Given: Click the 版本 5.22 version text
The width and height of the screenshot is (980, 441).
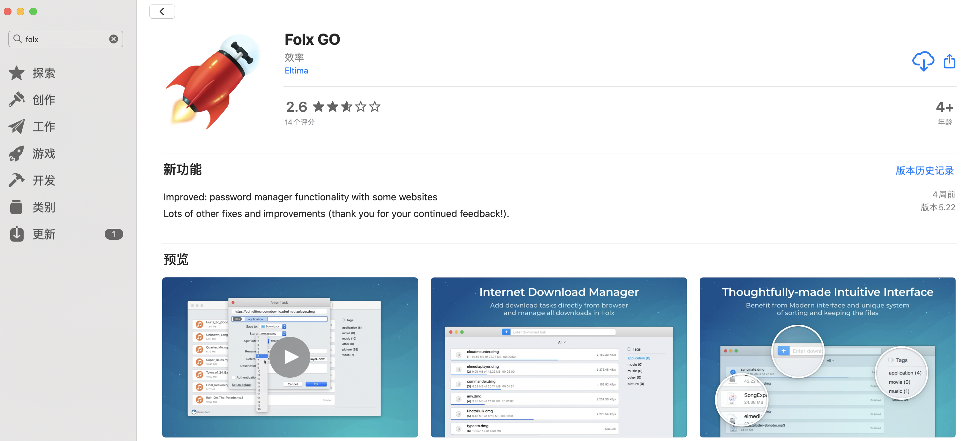Looking at the screenshot, I should (938, 207).
